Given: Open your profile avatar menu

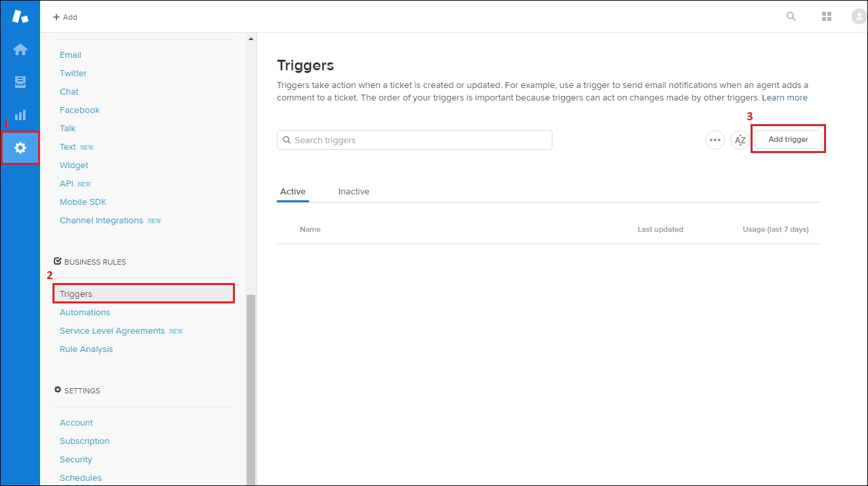Looking at the screenshot, I should point(858,16).
